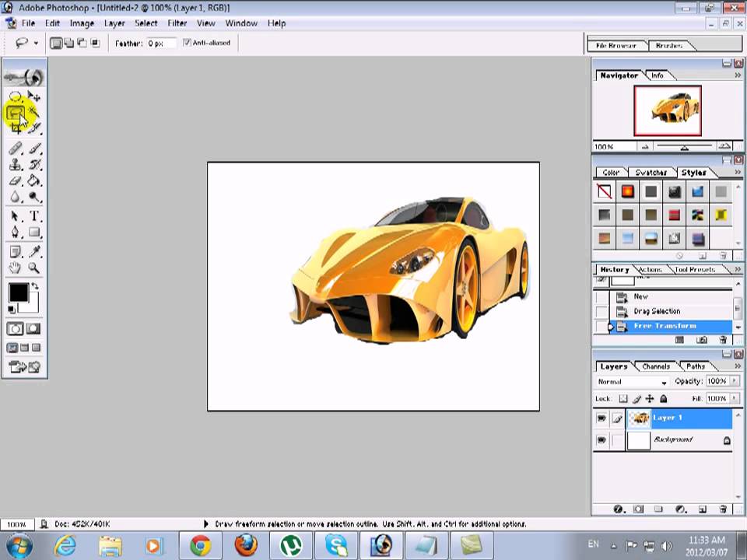747x560 pixels.
Task: Select the Drag Selection history state
Action: (656, 311)
